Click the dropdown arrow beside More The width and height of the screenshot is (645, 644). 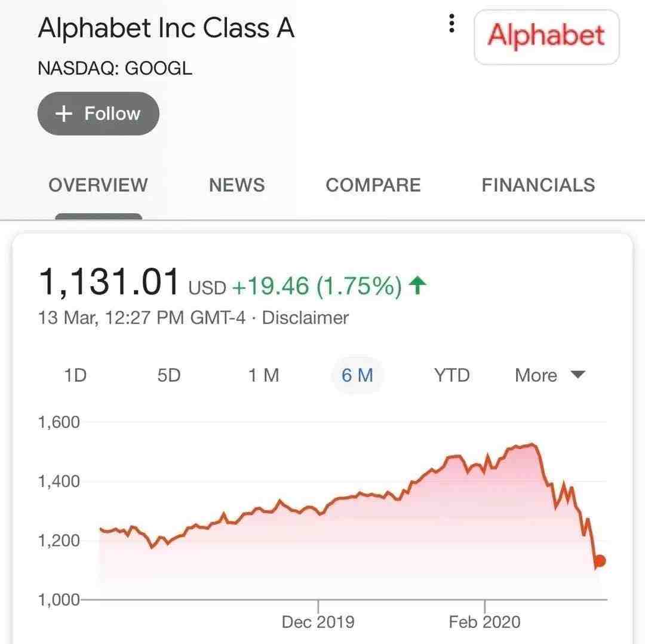[578, 375]
